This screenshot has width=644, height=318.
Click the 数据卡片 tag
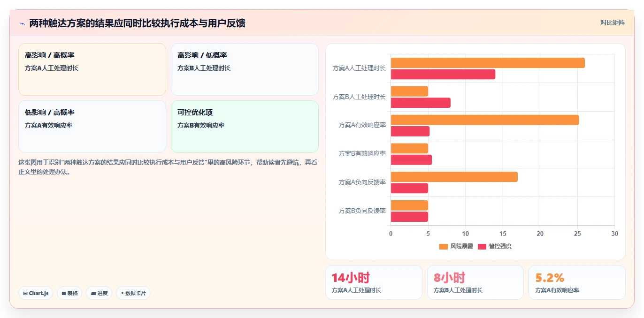133,293
